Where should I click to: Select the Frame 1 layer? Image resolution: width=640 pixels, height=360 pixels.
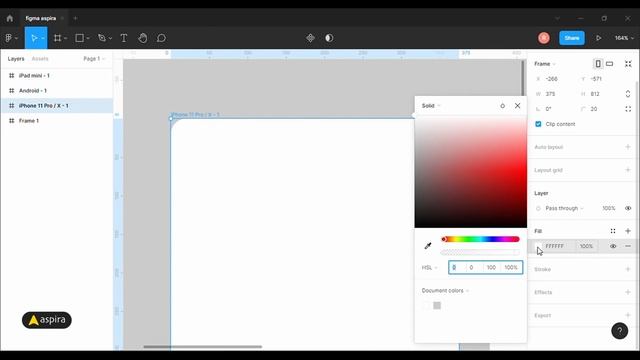(57, 121)
